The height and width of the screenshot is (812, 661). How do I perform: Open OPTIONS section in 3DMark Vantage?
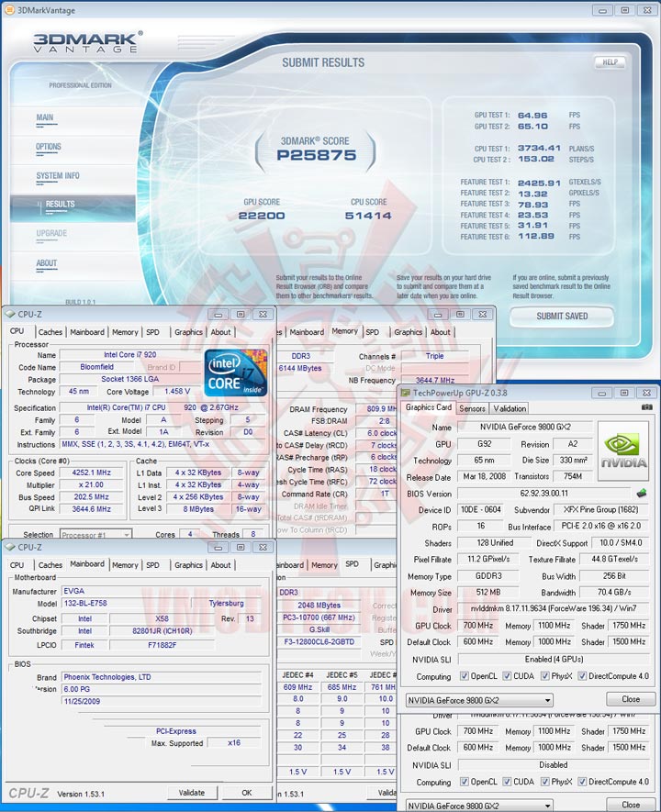point(48,147)
